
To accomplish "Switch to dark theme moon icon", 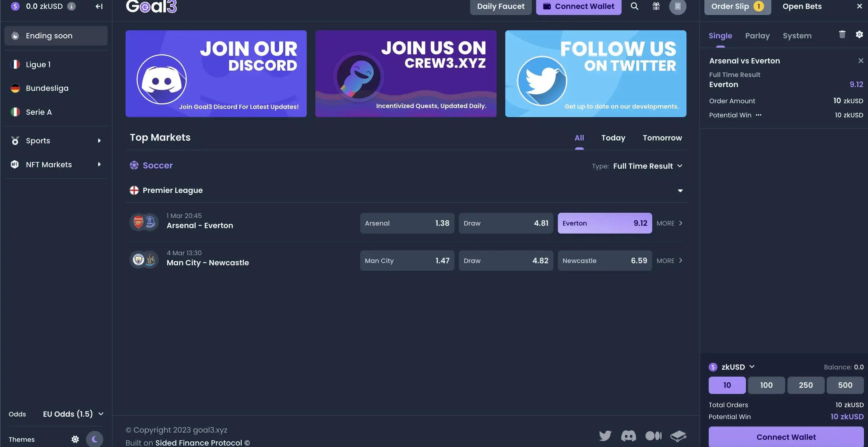I will point(94,439).
